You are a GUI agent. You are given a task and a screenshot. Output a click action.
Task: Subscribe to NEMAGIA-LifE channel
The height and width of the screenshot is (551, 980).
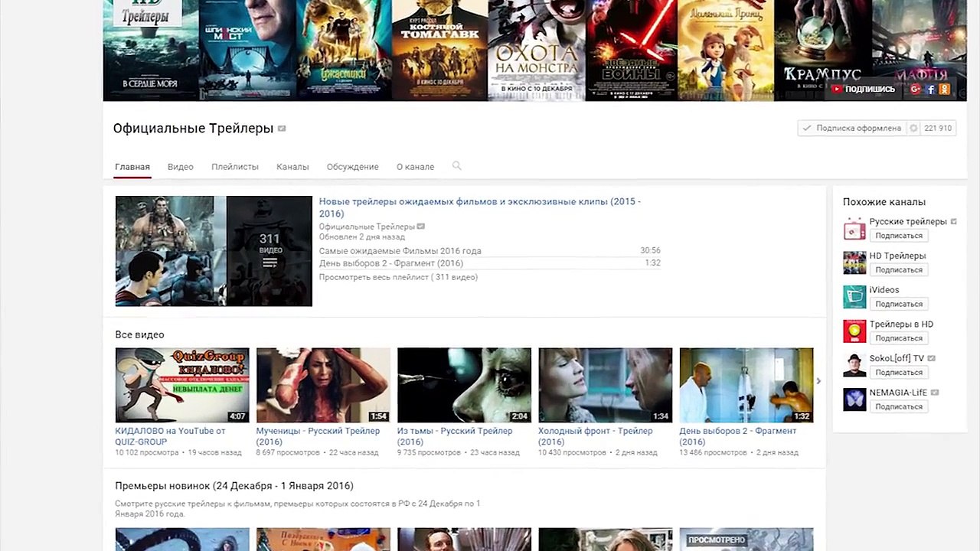click(899, 406)
